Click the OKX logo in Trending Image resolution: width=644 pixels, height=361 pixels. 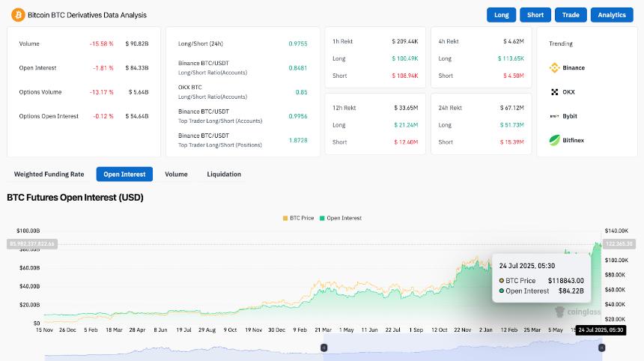[x=554, y=92]
